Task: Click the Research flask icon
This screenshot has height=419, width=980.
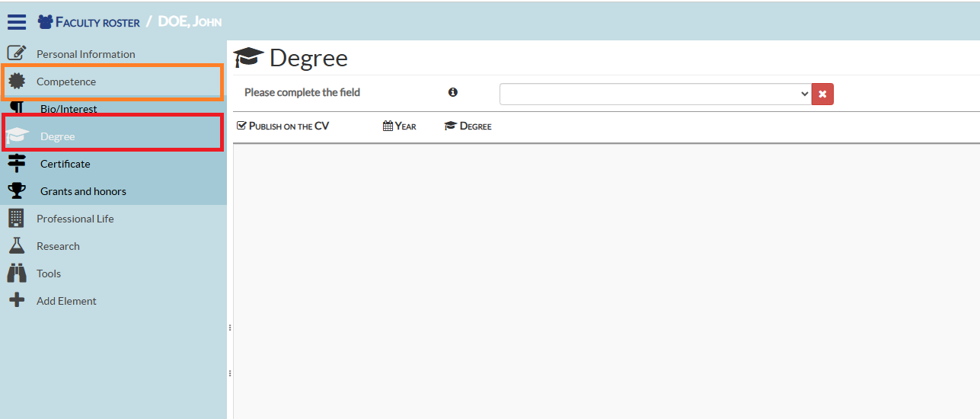Action: coord(16,246)
